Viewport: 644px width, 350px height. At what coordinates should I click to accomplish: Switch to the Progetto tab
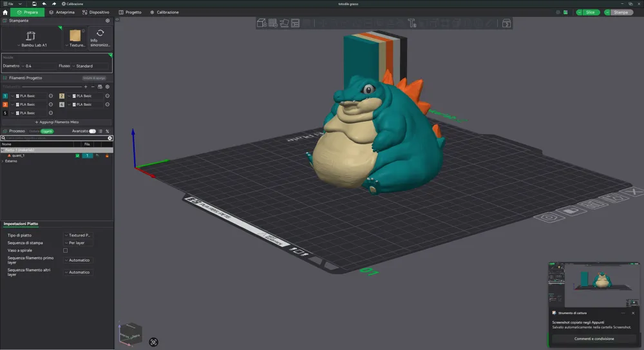(130, 12)
